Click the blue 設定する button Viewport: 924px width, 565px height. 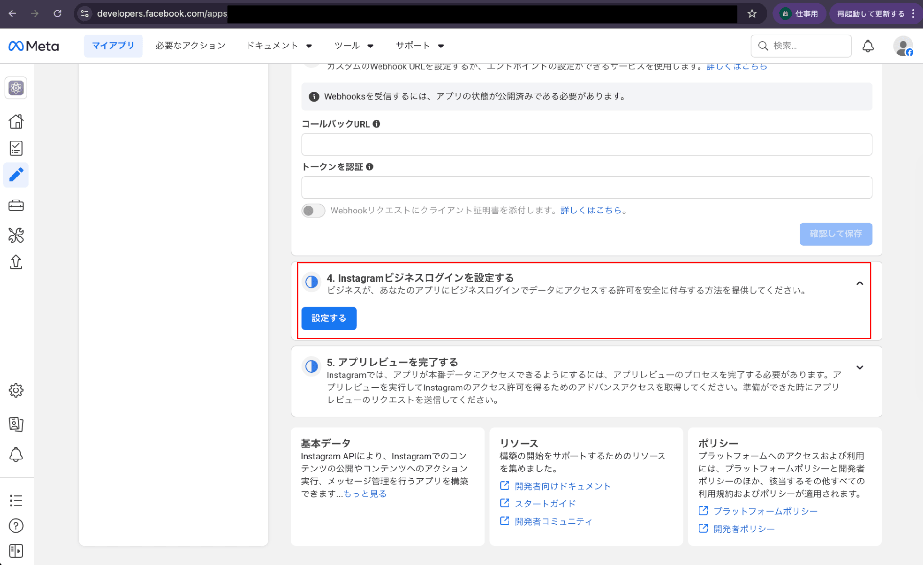329,318
